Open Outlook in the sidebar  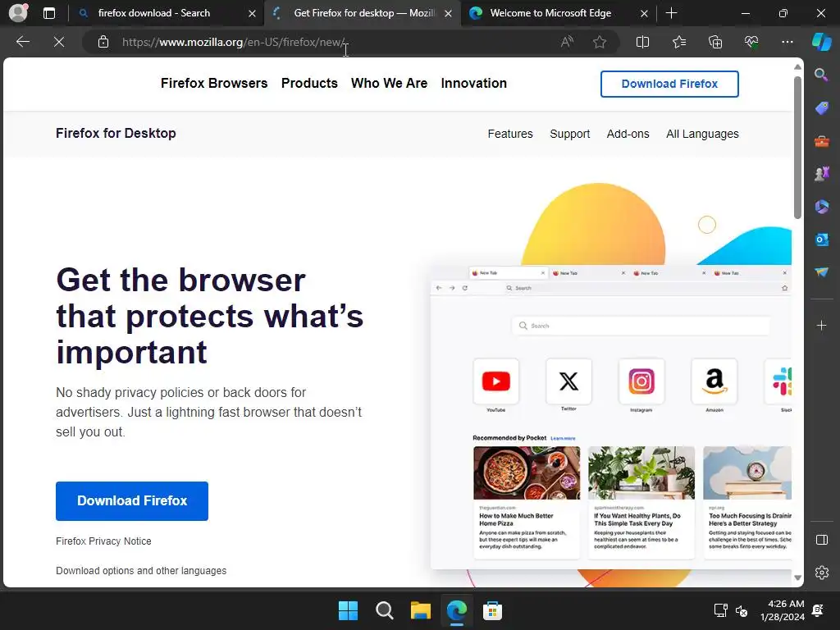click(x=821, y=240)
